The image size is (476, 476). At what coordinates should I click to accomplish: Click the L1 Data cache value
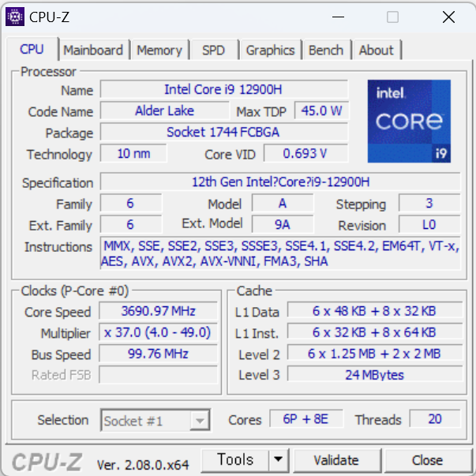375,311
